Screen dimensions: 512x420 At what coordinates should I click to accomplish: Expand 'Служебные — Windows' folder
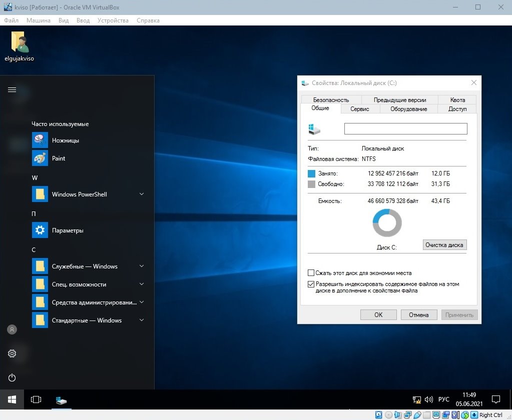(142, 266)
